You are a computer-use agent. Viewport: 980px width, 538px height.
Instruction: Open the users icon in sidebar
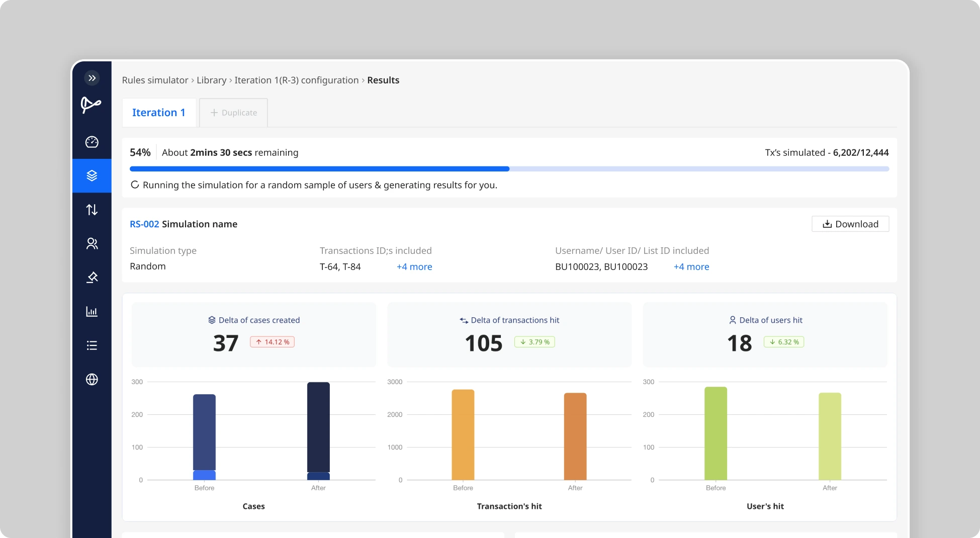tap(92, 243)
